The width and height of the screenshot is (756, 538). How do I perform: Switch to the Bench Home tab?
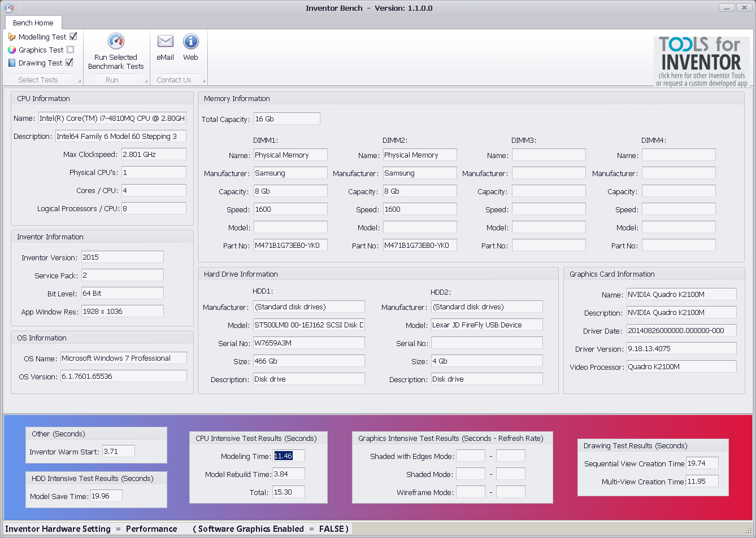[x=33, y=23]
